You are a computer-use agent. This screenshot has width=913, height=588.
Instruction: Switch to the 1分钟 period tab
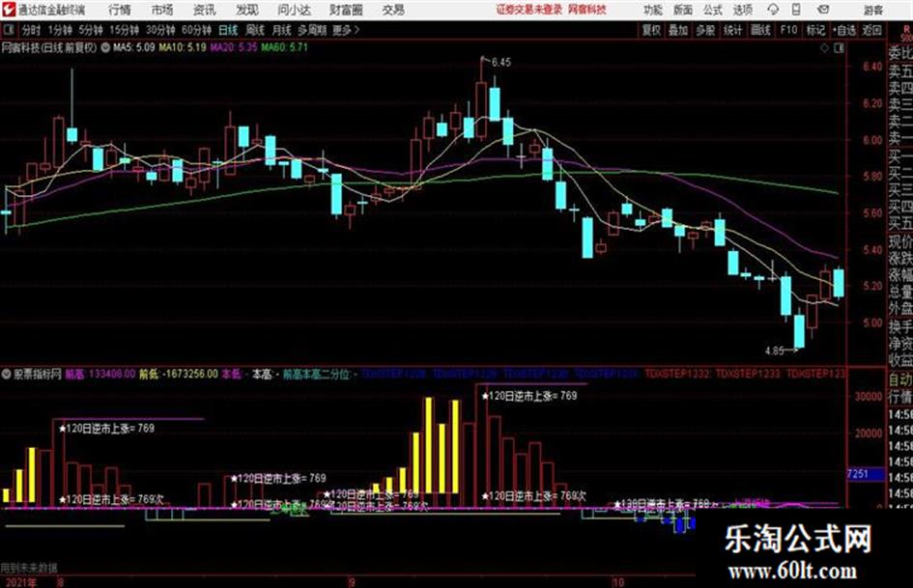coord(60,30)
